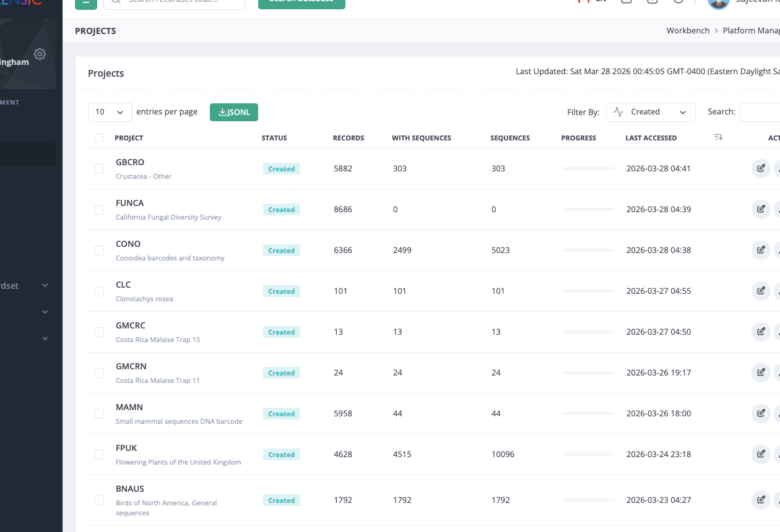Screen dimensions: 780x532
Task: Click the Created badge for FUNCA
Action: [x=282, y=210]
